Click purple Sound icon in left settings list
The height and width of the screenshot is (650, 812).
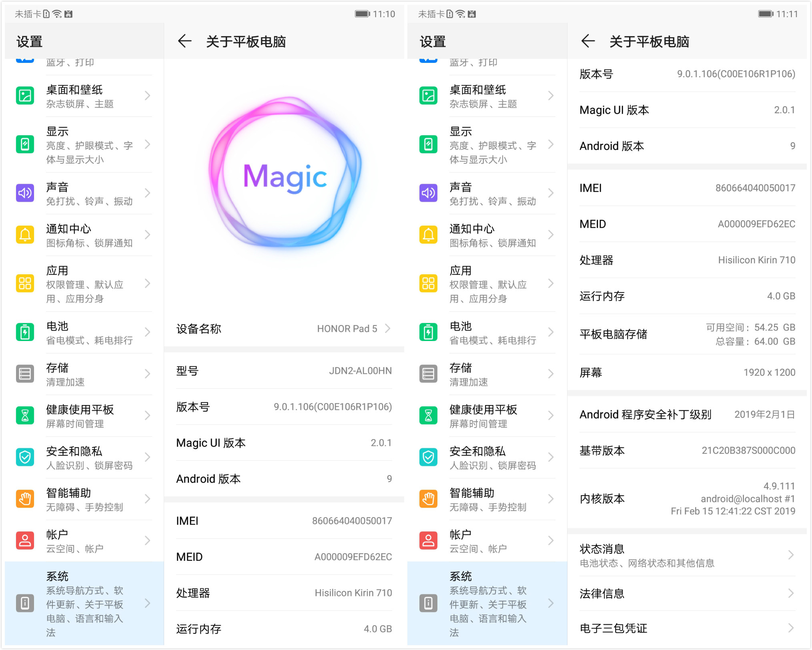(25, 193)
